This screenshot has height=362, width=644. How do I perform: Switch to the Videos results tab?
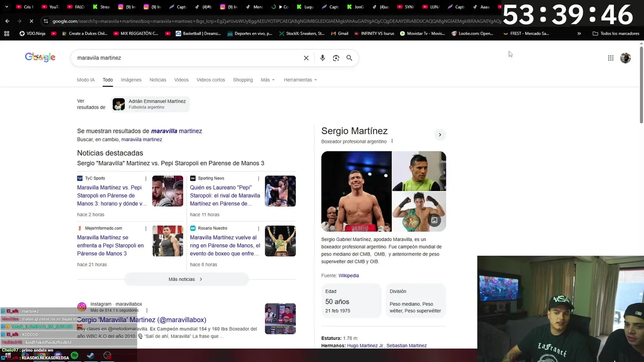point(181,80)
